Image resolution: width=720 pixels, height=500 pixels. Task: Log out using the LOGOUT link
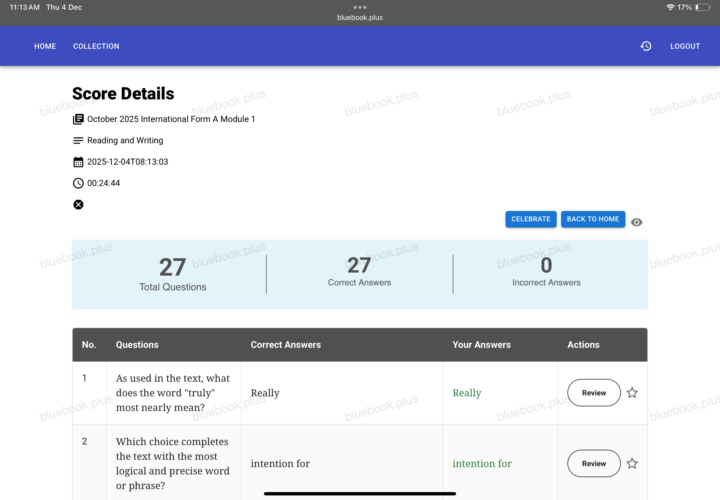tap(685, 46)
